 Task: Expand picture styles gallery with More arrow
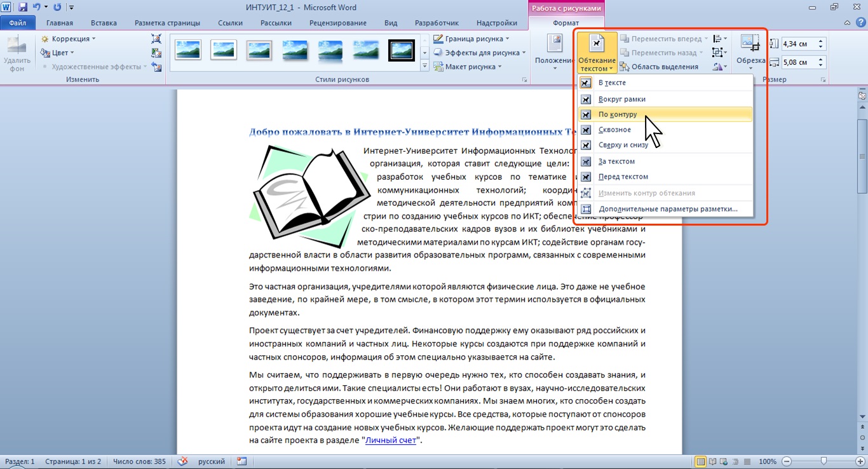(424, 66)
